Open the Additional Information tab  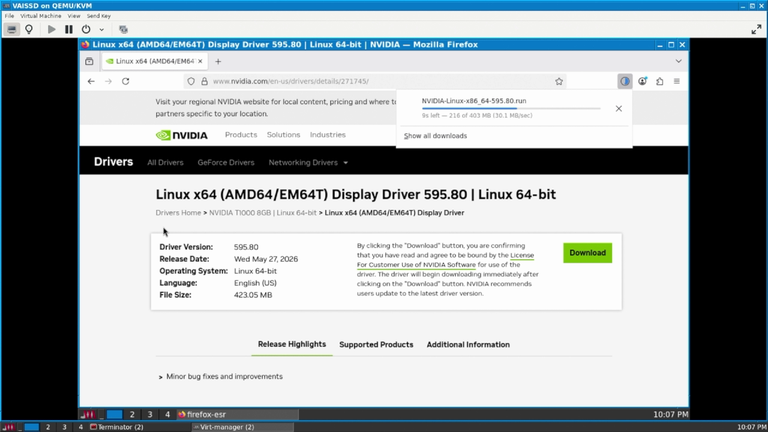click(468, 345)
